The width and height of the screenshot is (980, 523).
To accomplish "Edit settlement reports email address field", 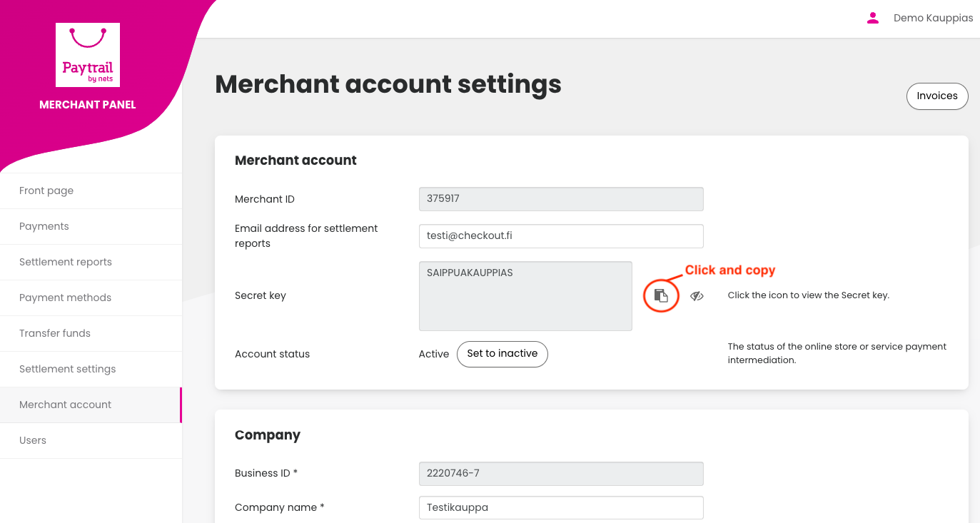I will 561,236.
